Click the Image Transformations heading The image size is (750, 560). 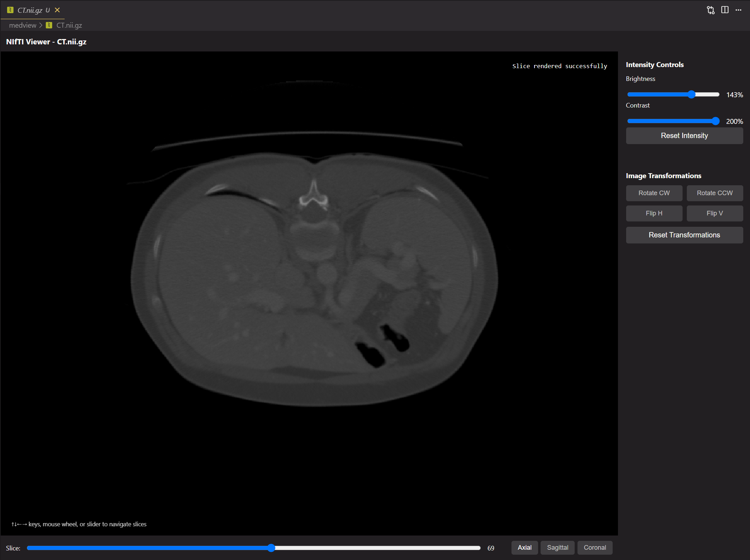coord(663,176)
